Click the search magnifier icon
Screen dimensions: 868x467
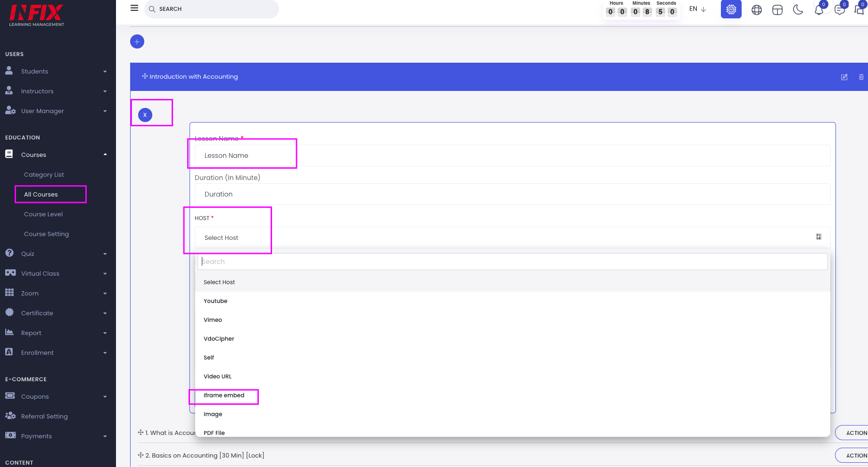point(152,9)
